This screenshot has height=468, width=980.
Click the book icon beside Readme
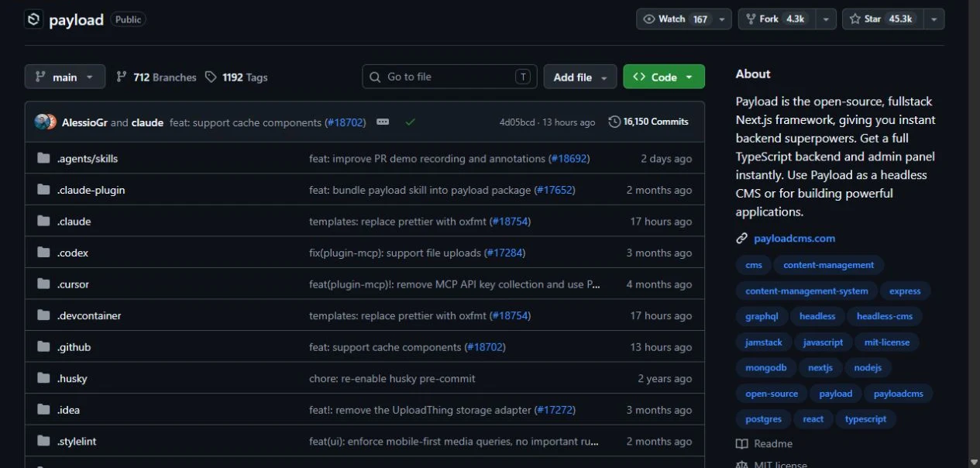click(x=741, y=444)
